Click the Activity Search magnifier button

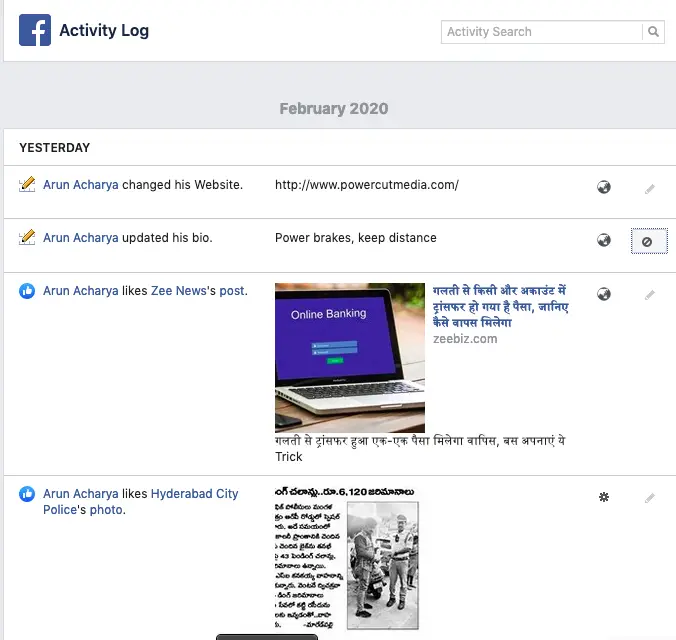click(x=653, y=32)
